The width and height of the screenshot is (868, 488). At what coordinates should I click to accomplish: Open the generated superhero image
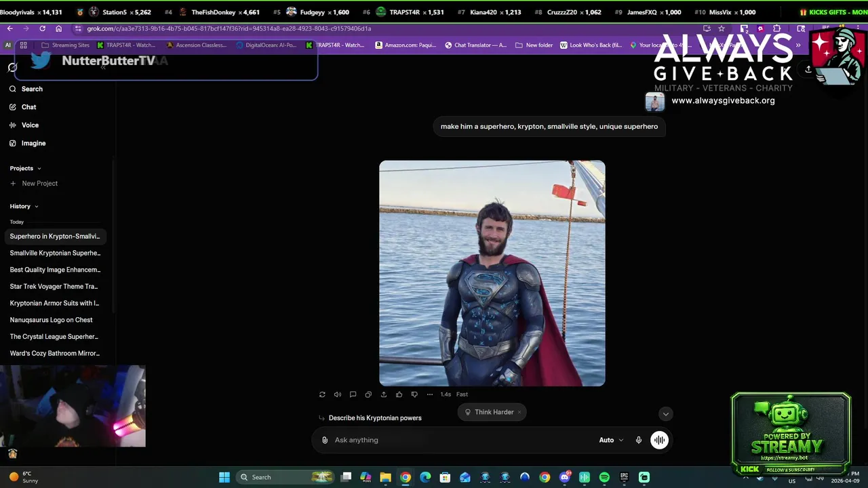[x=492, y=273]
